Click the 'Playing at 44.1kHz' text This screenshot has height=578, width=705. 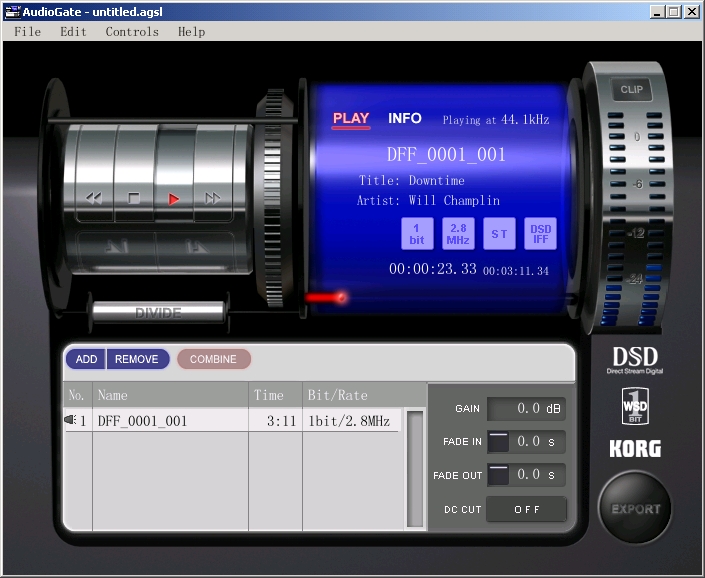[x=496, y=120]
